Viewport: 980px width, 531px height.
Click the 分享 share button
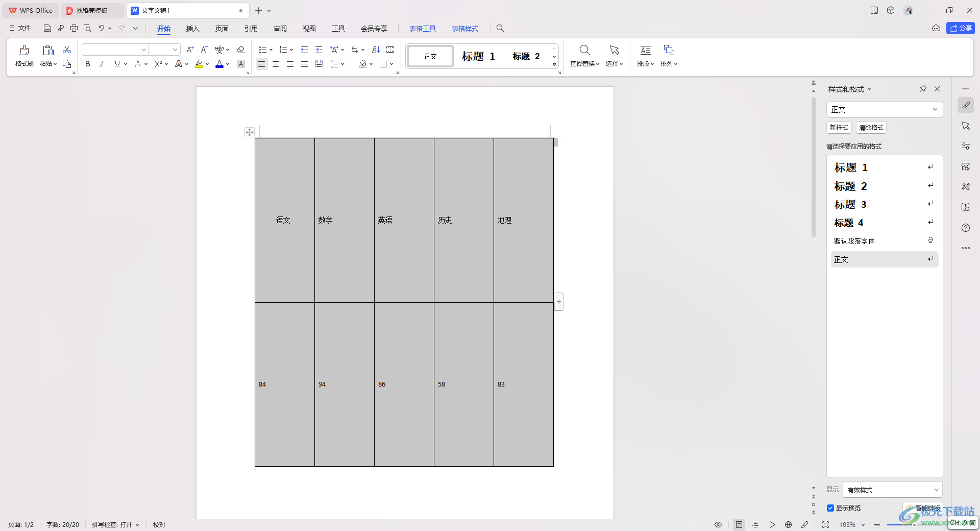coord(960,28)
